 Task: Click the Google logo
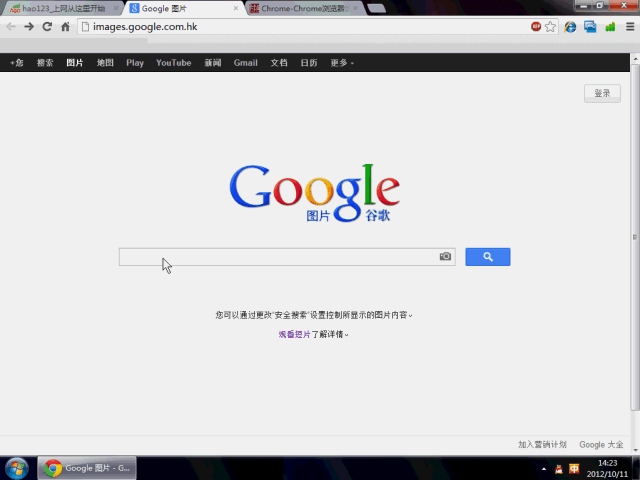coord(314,193)
